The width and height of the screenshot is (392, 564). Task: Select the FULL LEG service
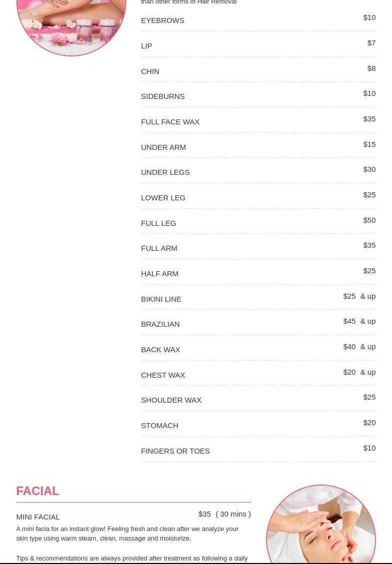click(158, 223)
